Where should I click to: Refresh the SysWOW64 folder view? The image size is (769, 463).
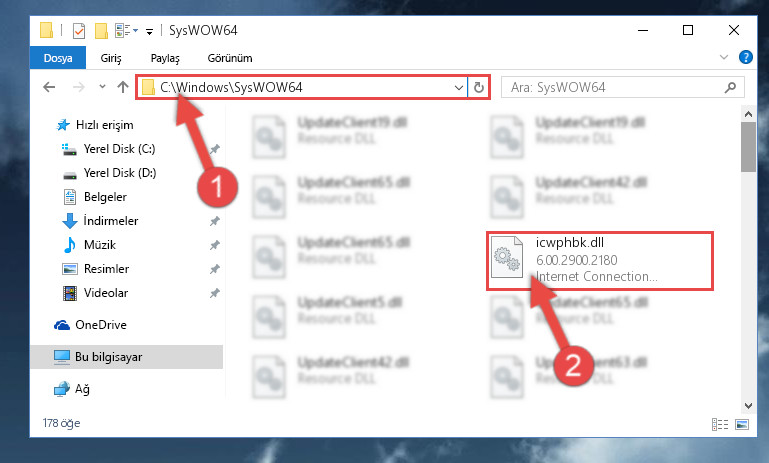coord(479,87)
